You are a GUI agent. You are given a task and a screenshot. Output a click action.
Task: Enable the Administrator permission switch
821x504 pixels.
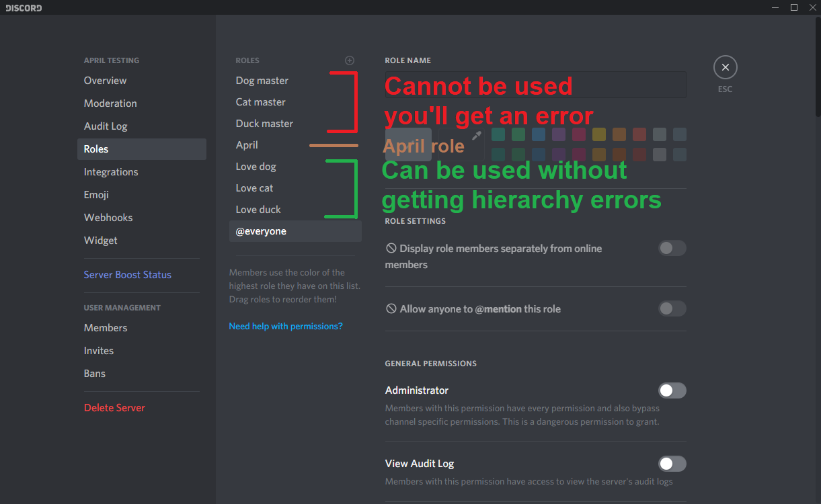(672, 390)
